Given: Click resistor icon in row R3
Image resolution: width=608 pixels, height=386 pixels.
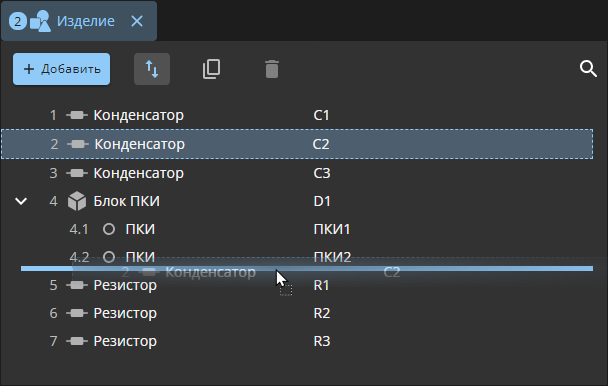Looking at the screenshot, I should (77, 341).
